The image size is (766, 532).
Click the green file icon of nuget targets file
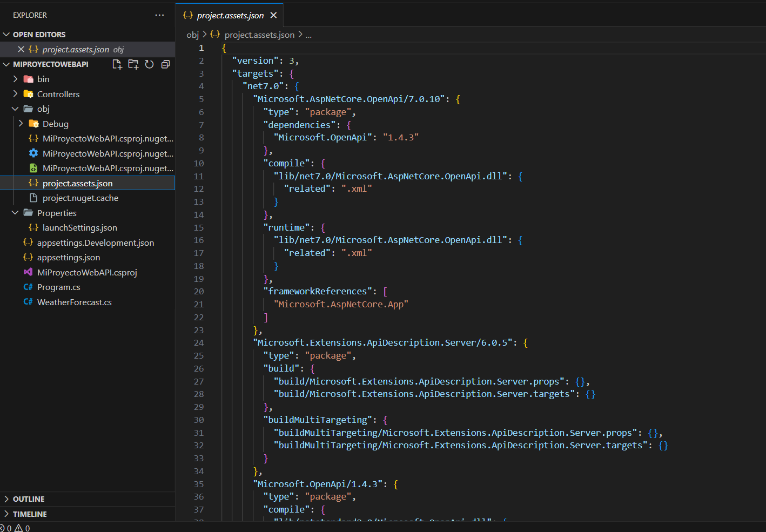33,168
